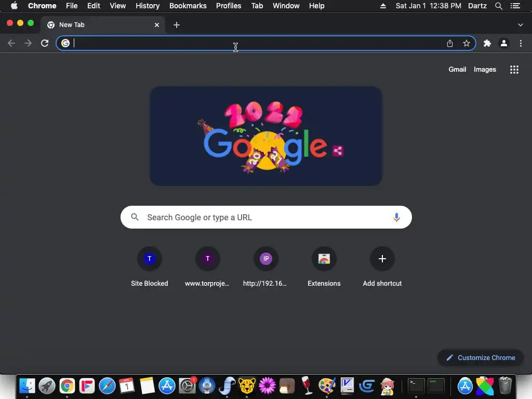The image size is (532, 399).
Task: Open the Extensions puzzle icon
Action: (487, 43)
